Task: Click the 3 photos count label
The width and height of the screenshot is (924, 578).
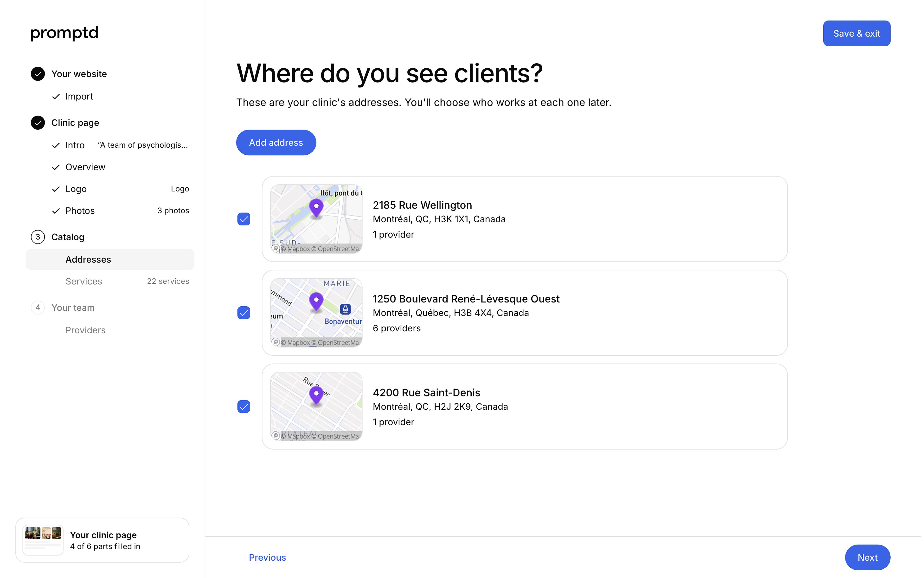Action: [x=173, y=211]
